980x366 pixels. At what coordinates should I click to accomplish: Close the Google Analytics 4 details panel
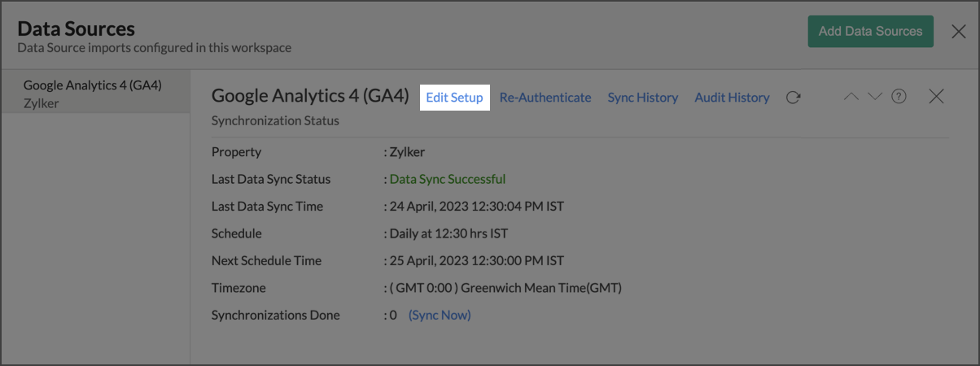coord(936,97)
